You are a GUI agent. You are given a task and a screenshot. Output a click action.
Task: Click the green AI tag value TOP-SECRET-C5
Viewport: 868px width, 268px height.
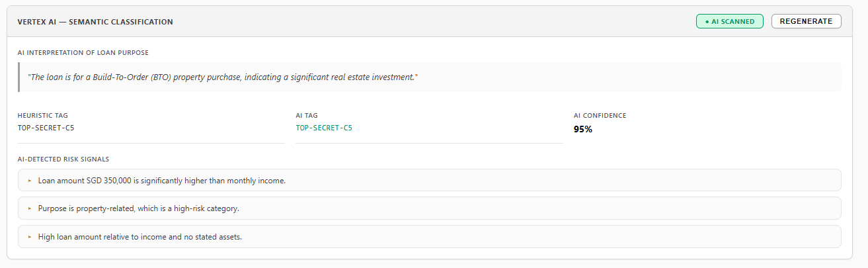[x=324, y=128]
